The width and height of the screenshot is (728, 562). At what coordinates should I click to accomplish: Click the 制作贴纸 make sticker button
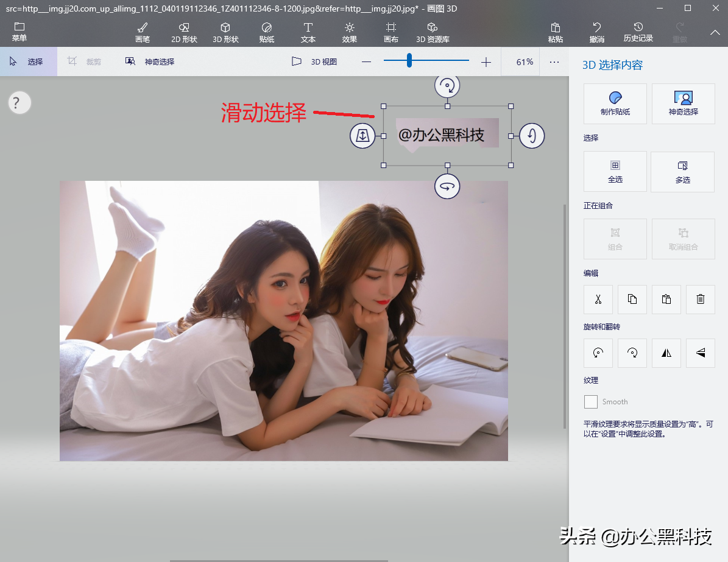[x=615, y=104]
